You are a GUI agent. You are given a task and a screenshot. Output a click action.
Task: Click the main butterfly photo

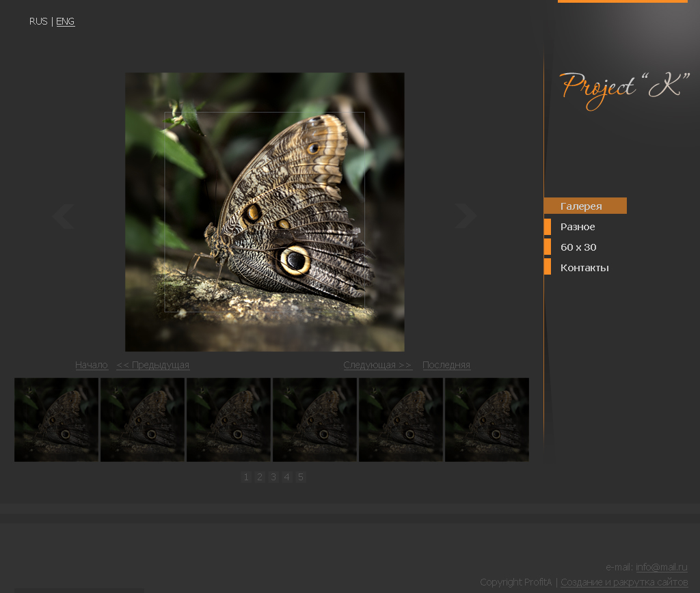[265, 212]
